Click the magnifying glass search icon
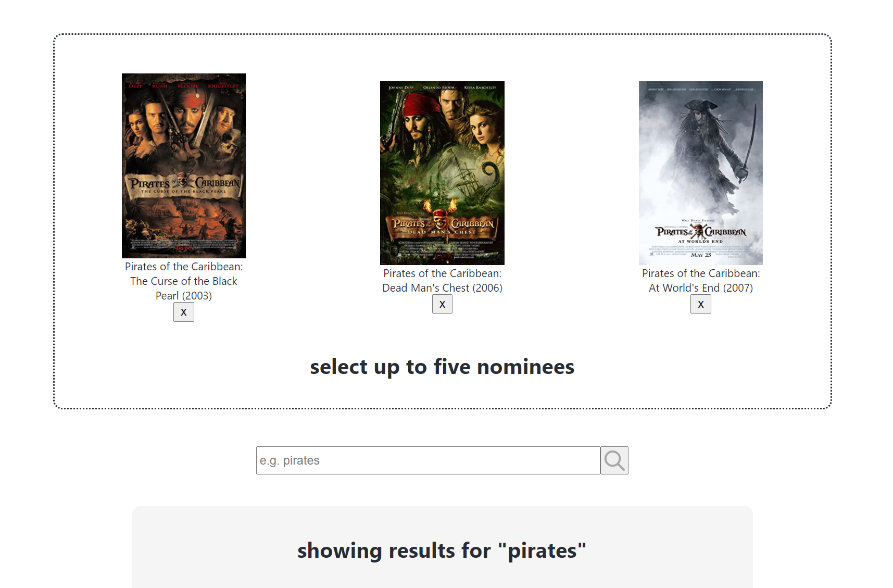Screen dimensions: 893x588 pos(614,460)
